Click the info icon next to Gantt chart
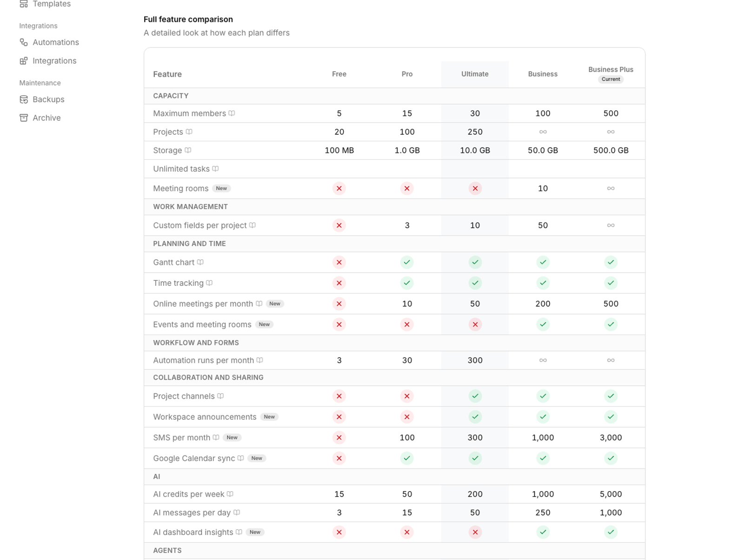The width and height of the screenshot is (744, 560). pyautogui.click(x=200, y=263)
